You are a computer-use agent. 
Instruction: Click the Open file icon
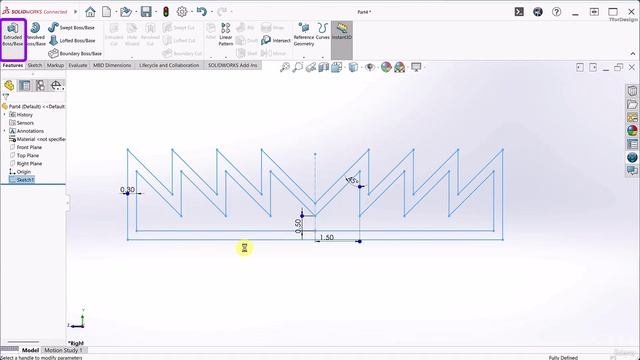coord(126,12)
